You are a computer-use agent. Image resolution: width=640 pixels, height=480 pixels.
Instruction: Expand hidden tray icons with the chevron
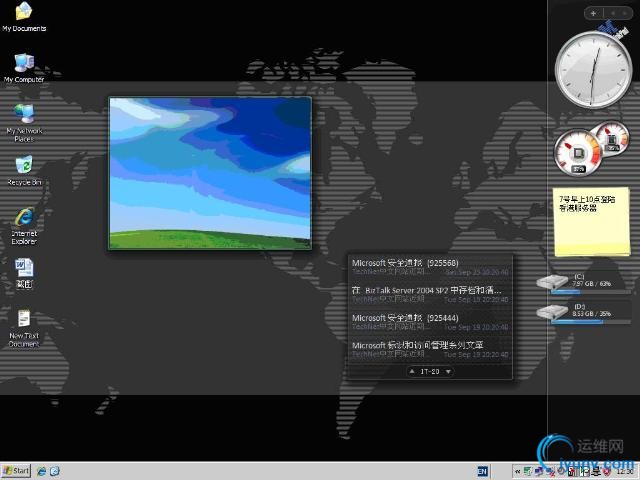[517, 472]
